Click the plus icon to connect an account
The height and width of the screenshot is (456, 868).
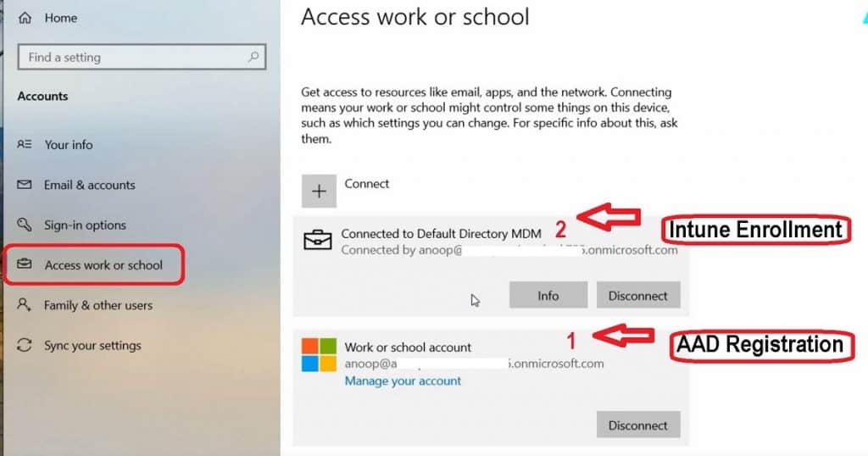[x=319, y=191]
